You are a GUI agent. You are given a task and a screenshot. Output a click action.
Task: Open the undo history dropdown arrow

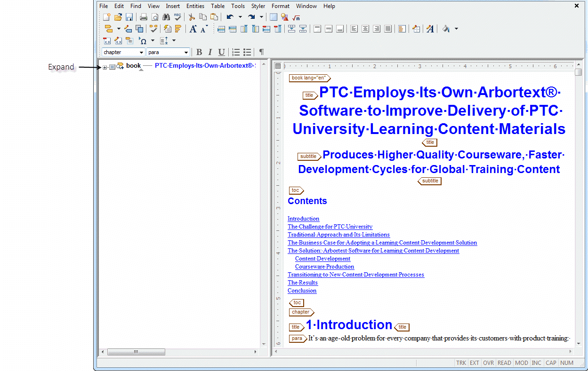coord(240,17)
